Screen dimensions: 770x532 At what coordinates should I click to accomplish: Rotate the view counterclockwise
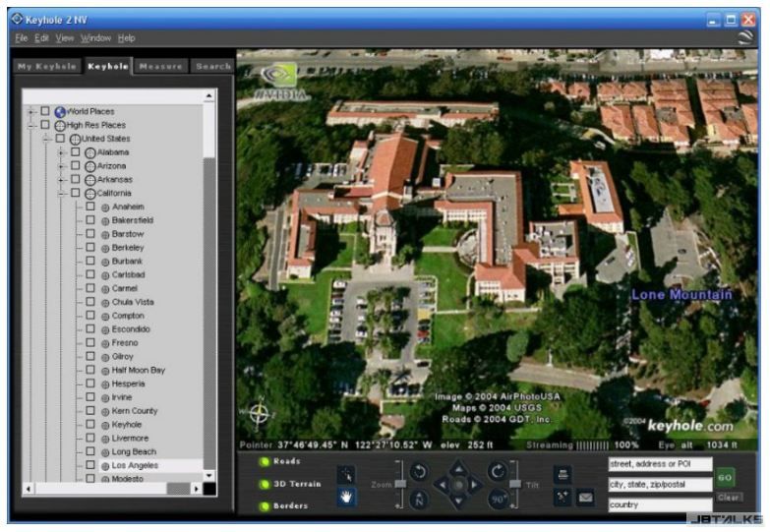[x=419, y=472]
